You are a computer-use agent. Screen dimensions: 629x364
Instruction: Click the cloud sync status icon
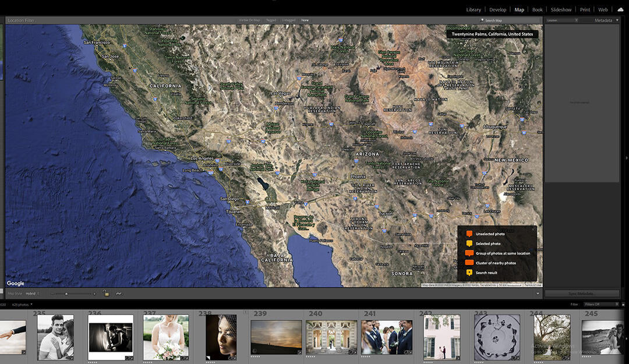click(x=620, y=10)
